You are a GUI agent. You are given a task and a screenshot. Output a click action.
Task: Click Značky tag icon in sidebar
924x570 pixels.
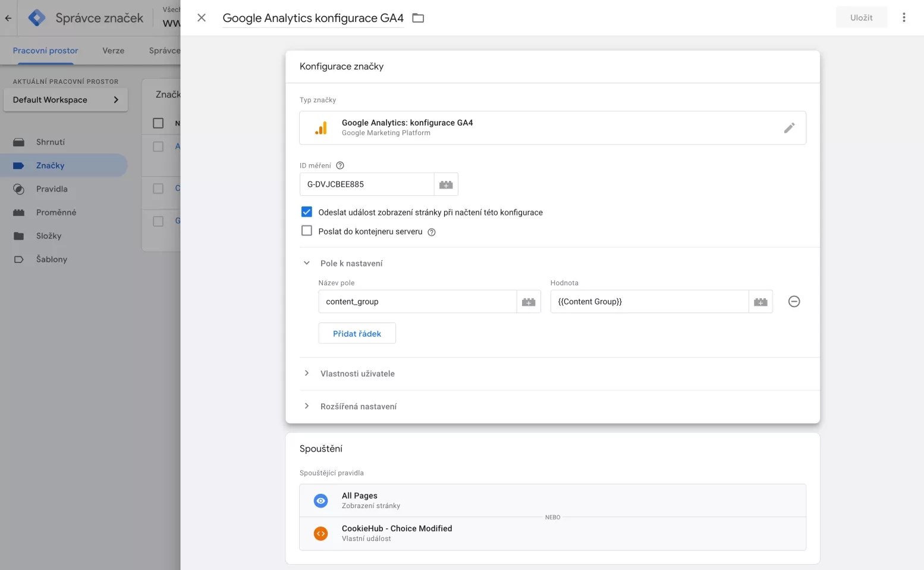(19, 166)
